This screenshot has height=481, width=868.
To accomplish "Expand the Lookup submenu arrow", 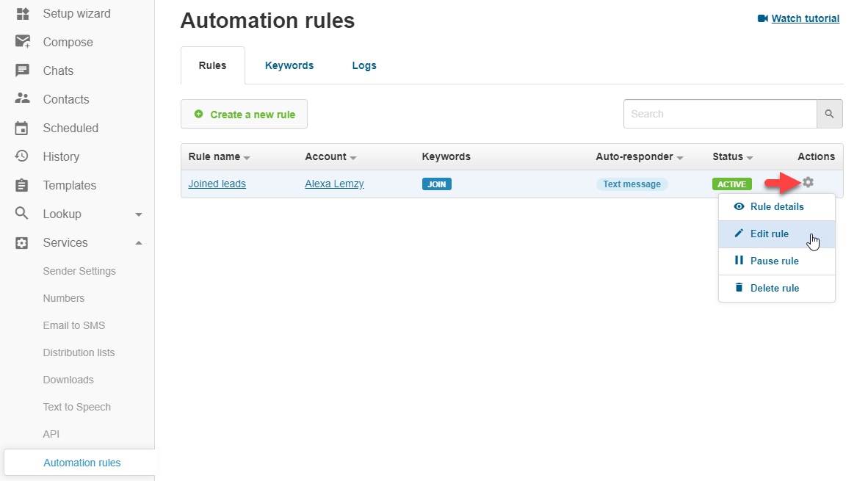I will [x=139, y=214].
